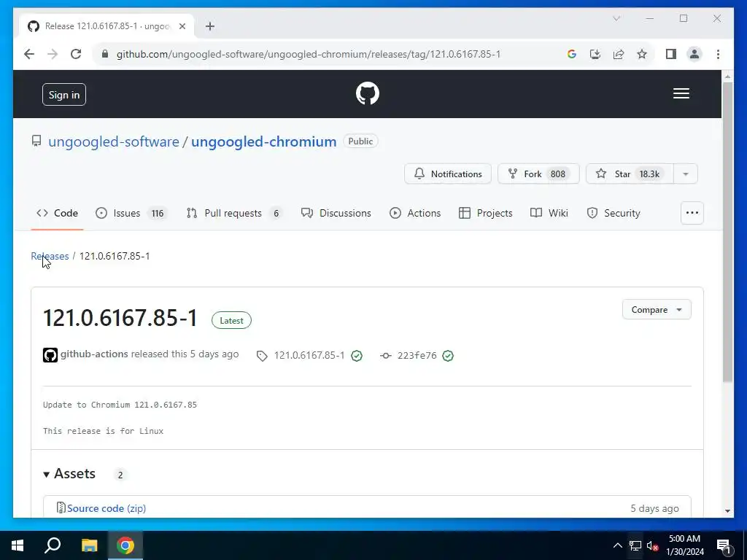This screenshot has height=560, width=747.
Task: Switch to the Issues tab
Action: click(131, 214)
